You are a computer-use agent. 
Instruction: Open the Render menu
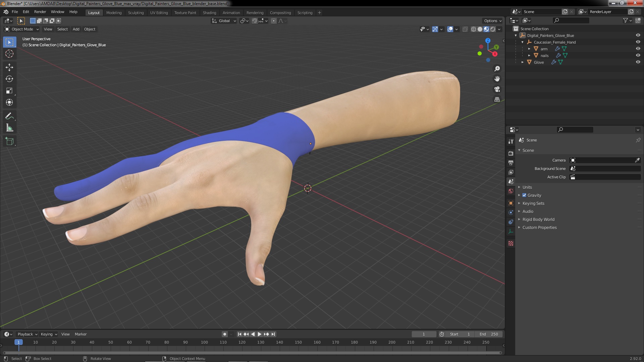click(40, 12)
